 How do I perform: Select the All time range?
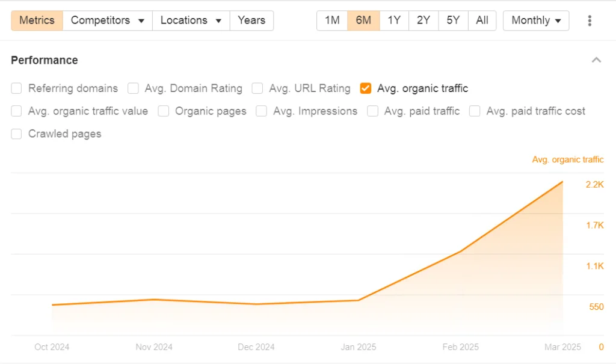482,20
